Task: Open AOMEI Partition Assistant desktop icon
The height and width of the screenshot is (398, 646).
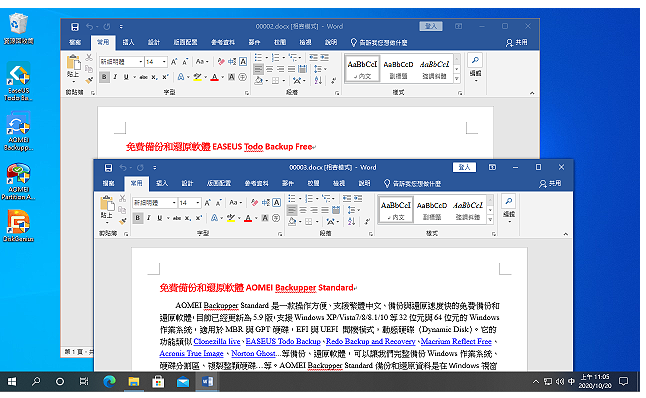Action: click(18, 181)
